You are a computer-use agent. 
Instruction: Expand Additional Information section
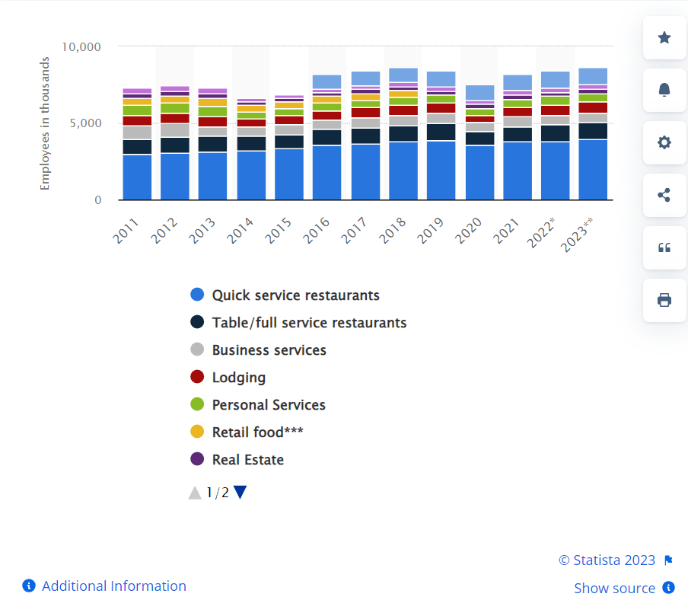coord(113,586)
